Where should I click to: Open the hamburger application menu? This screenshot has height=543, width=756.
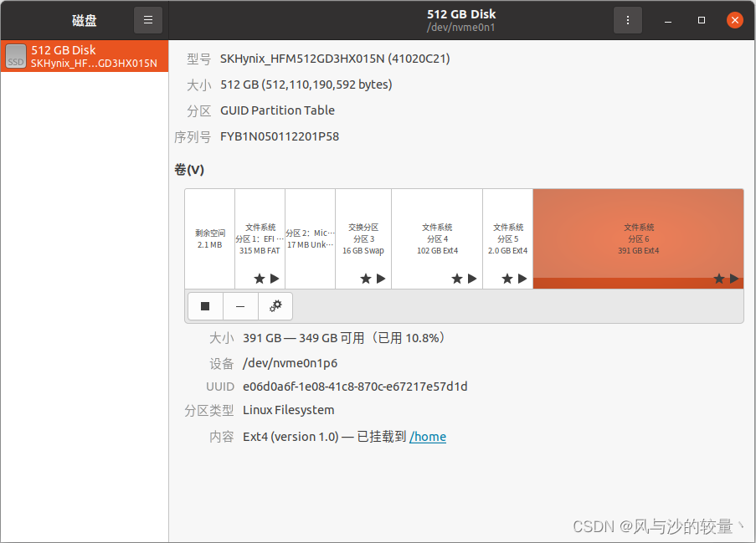(148, 20)
